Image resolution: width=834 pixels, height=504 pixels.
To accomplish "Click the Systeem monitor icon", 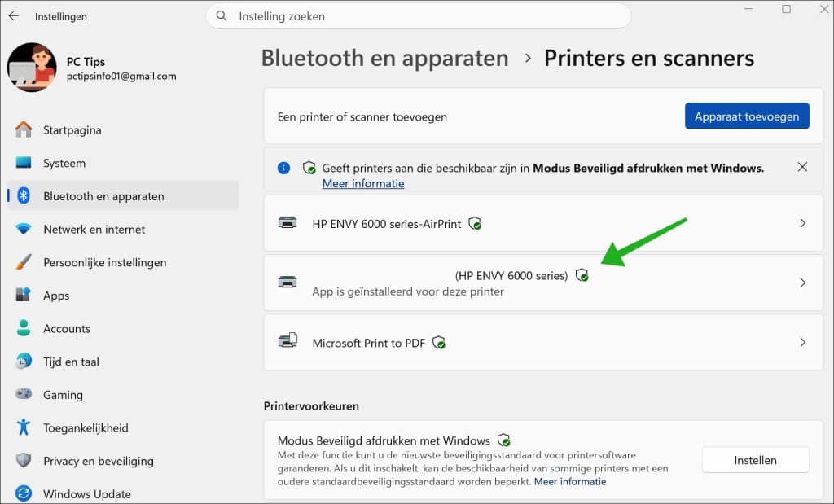I will coord(24,162).
